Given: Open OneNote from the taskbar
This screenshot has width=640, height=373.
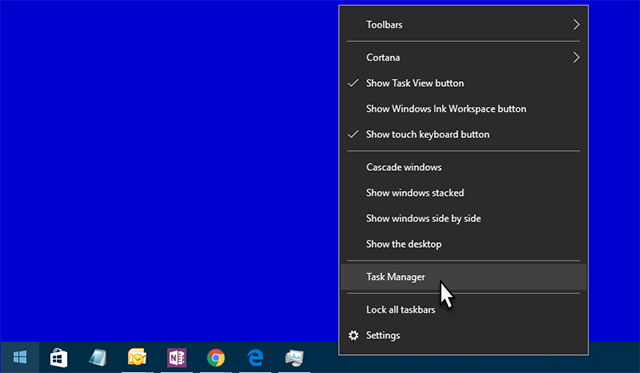Looking at the screenshot, I should point(176,358).
